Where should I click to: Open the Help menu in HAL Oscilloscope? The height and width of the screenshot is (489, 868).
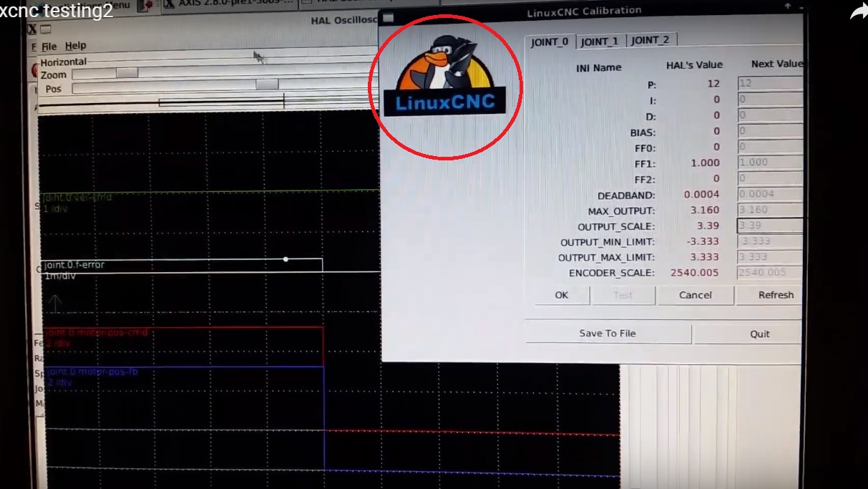(75, 47)
